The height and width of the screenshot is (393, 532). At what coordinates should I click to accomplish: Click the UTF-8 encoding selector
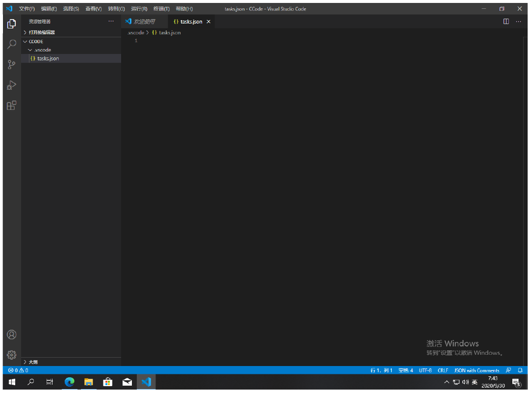[x=425, y=370]
